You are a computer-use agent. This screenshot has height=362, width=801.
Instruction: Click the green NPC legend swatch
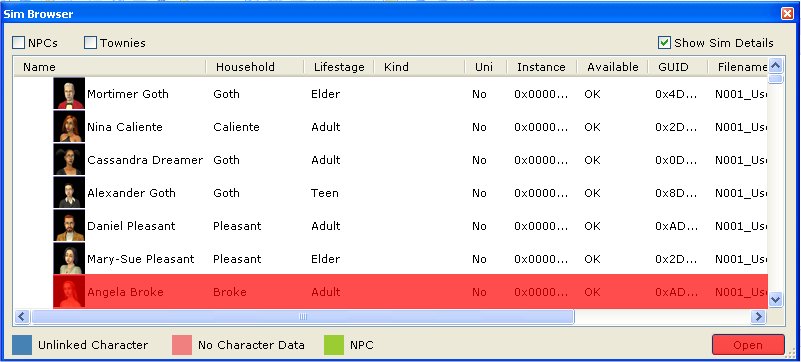pyautogui.click(x=334, y=345)
